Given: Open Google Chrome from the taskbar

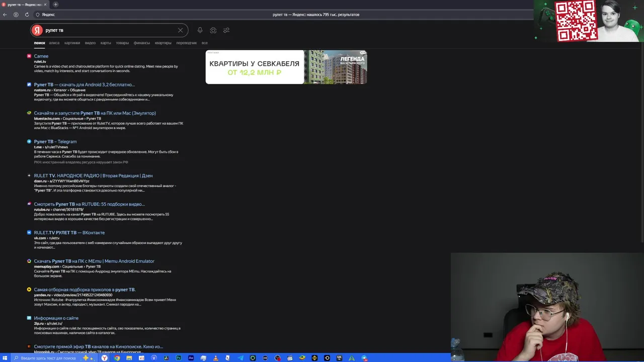Looking at the screenshot, I should pyautogui.click(x=117, y=358).
